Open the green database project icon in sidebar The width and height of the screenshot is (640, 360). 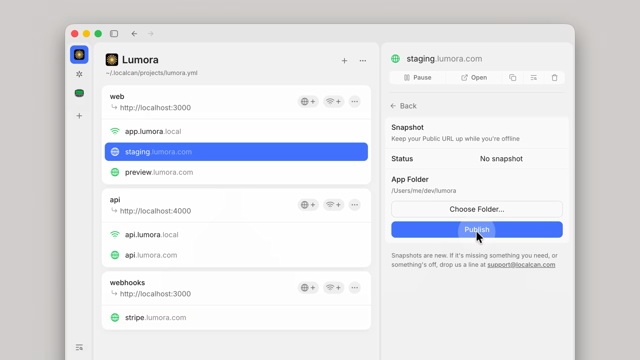click(79, 93)
